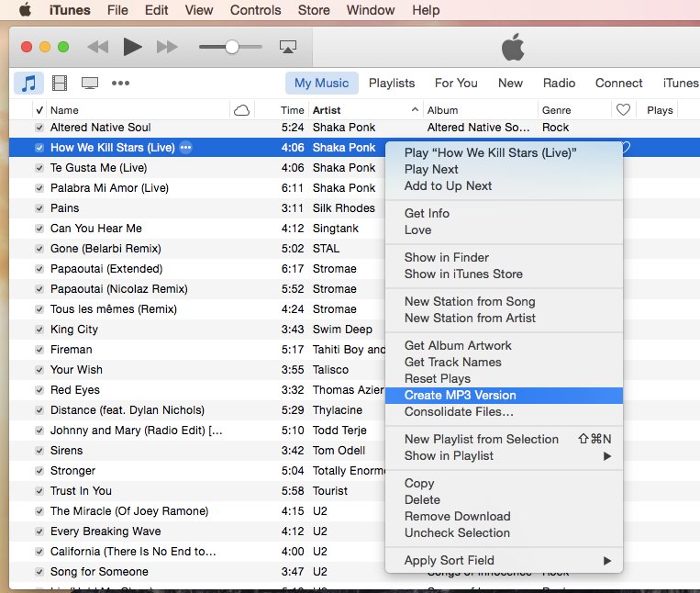The height and width of the screenshot is (593, 700).
Task: Open the ellipsis actions for How We Kill Stars
Action: [185, 148]
